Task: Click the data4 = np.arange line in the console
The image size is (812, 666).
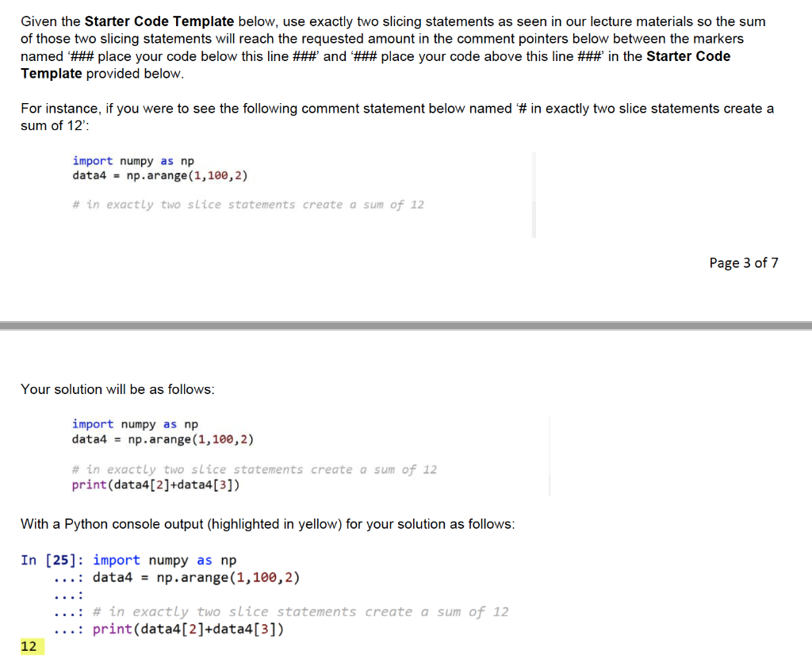Action: tap(196, 577)
